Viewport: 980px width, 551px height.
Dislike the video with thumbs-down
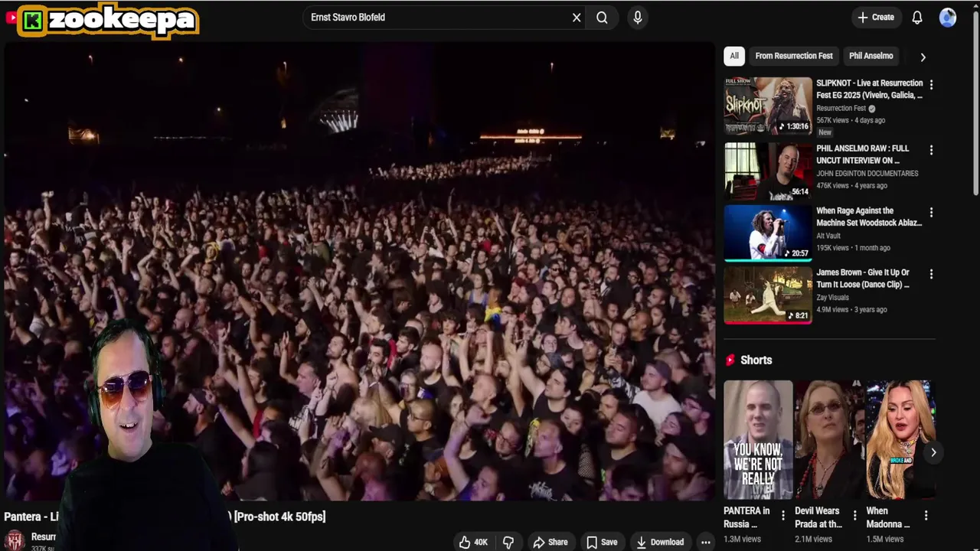pos(508,542)
